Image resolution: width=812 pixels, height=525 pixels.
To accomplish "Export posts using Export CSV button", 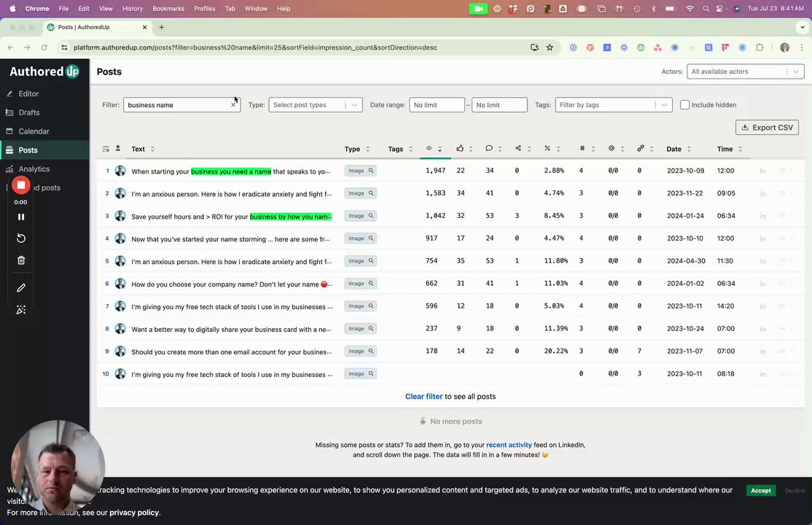I will click(767, 128).
